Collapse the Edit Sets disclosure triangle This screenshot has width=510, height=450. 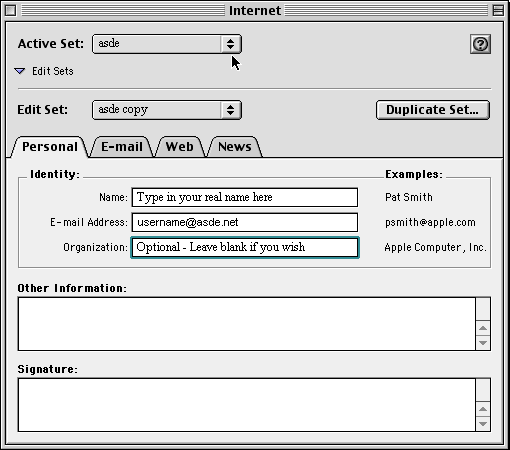coord(20,71)
